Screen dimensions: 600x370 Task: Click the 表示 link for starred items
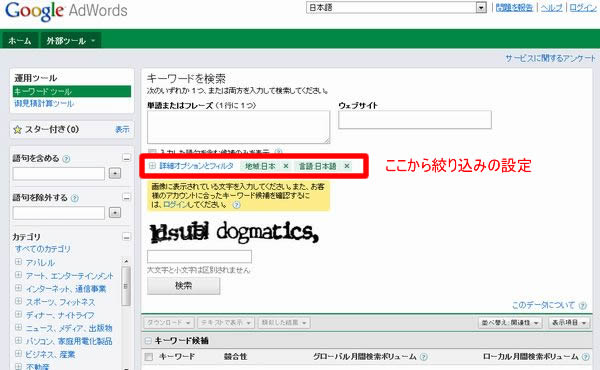122,130
